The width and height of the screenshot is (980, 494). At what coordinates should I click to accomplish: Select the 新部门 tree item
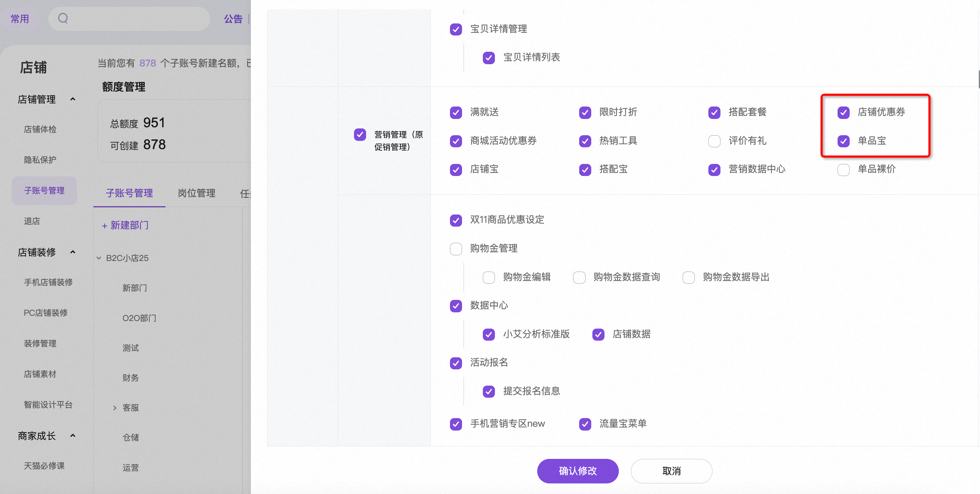[x=134, y=288]
